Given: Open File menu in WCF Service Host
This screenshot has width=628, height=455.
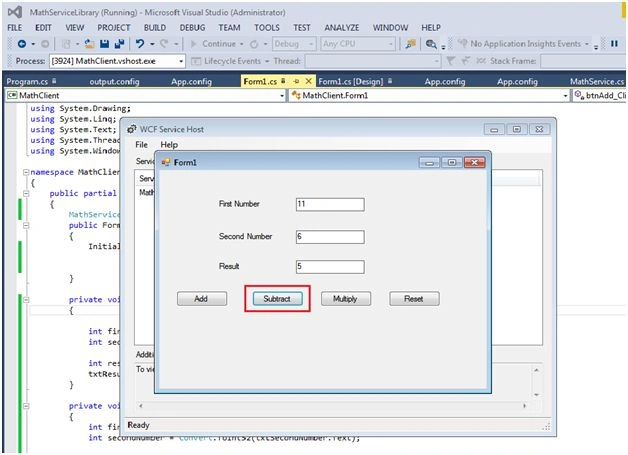Looking at the screenshot, I should (x=141, y=145).
